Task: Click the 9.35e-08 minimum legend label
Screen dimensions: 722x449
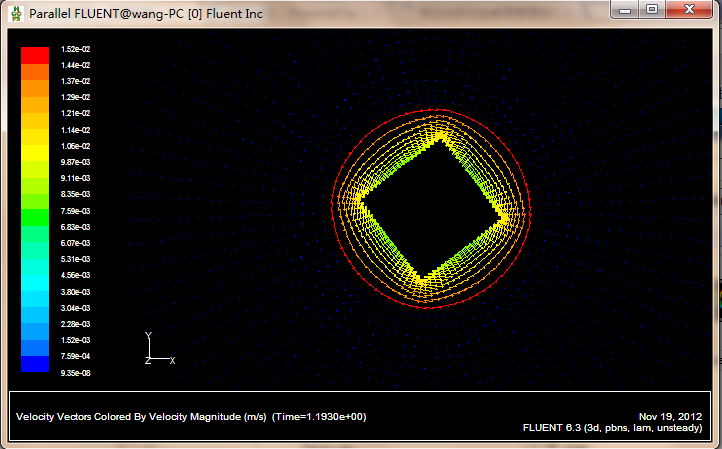Action: (77, 372)
